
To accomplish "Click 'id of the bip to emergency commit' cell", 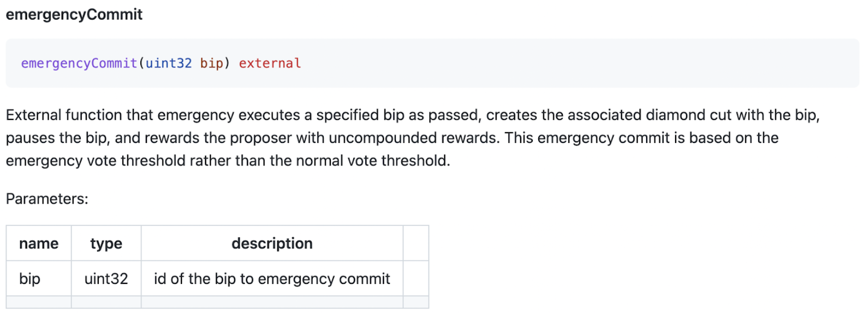I will [x=272, y=279].
